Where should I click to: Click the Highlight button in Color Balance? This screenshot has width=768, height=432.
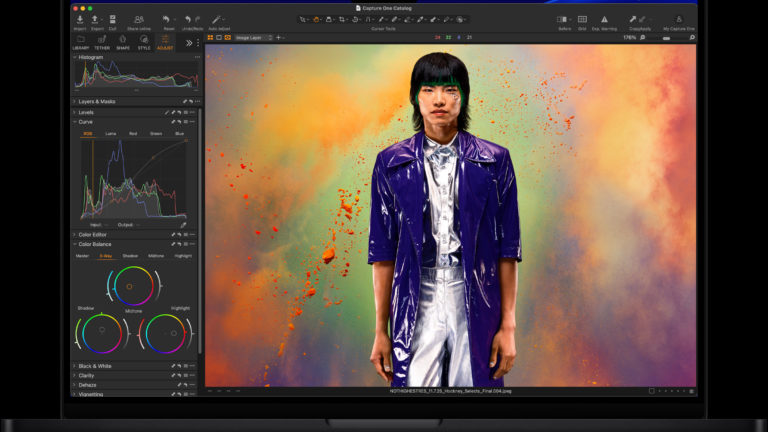[x=183, y=255]
